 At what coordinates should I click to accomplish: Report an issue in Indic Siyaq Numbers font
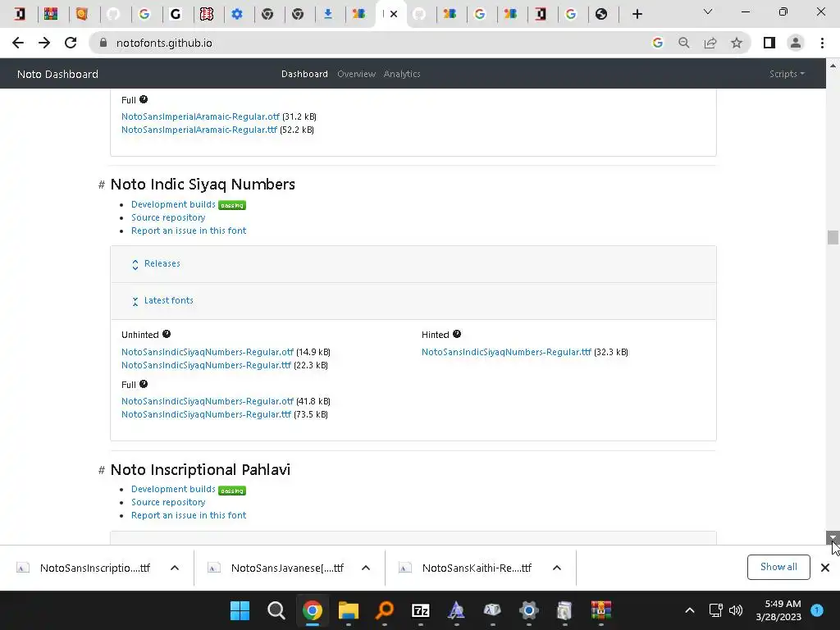(x=189, y=231)
